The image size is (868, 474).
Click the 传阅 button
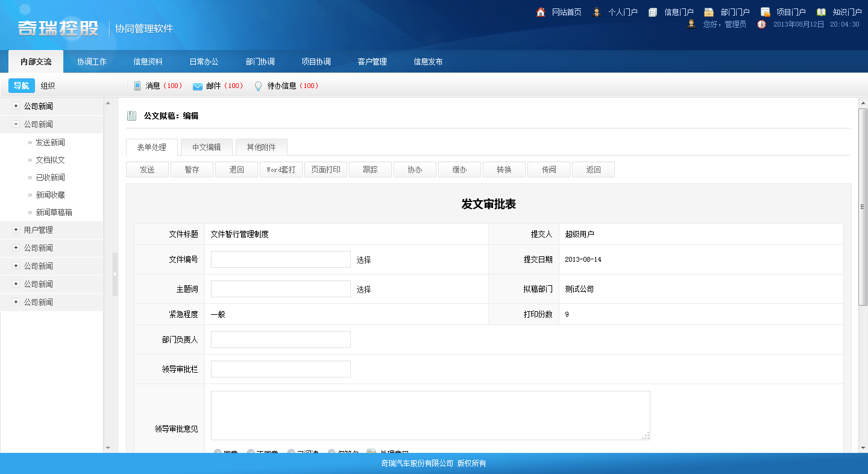pyautogui.click(x=549, y=169)
